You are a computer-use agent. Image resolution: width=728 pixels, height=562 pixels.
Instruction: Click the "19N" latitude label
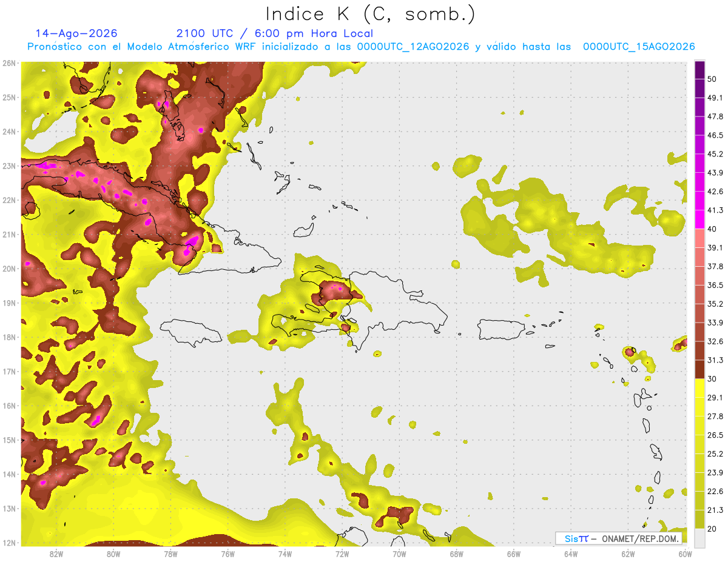pos(9,303)
